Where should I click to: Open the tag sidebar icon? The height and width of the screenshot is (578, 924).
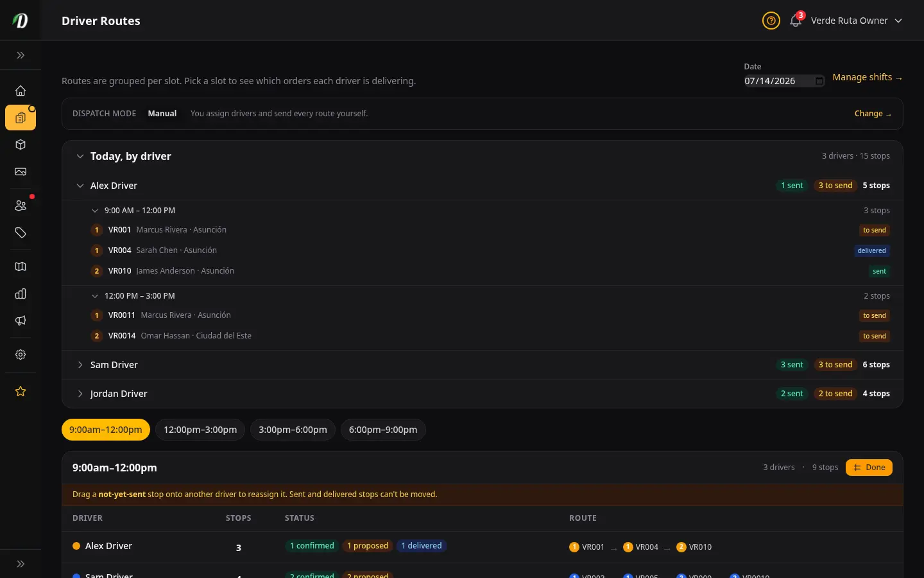click(x=21, y=232)
